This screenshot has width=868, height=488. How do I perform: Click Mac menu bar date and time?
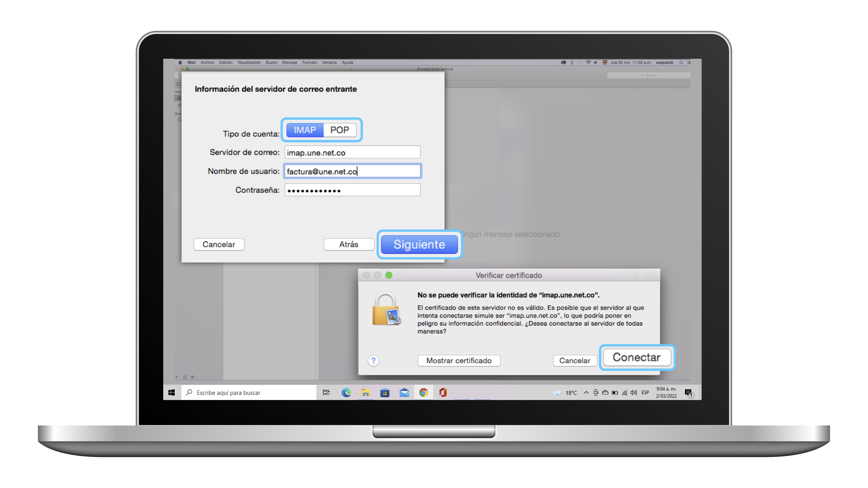[x=631, y=63]
